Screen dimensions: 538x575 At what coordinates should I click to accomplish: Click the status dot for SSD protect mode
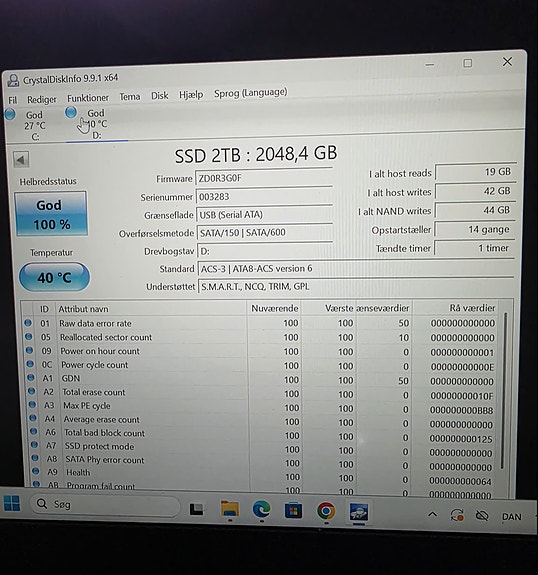(34, 444)
